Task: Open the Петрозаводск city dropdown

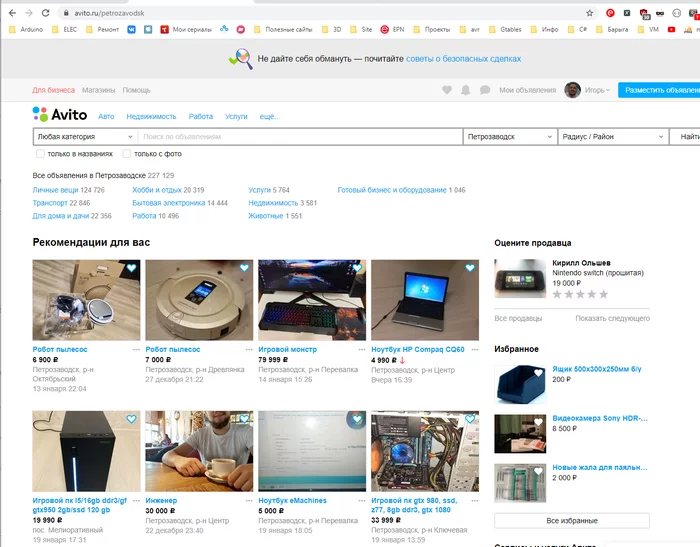Action: [x=510, y=137]
